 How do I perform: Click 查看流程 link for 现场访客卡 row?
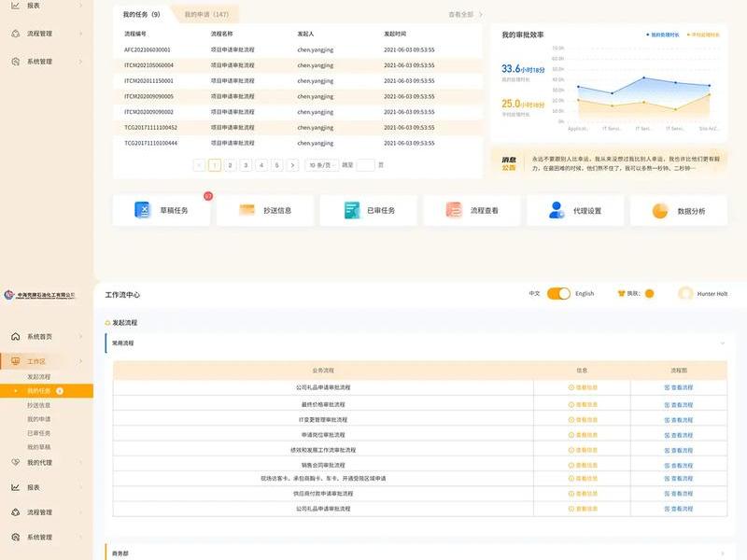[x=679, y=479]
